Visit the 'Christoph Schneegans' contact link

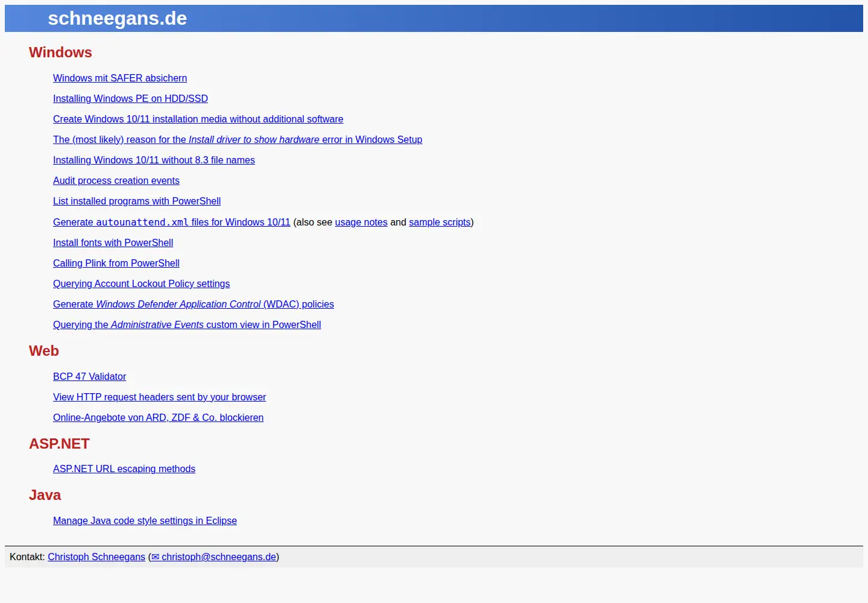pos(96,557)
